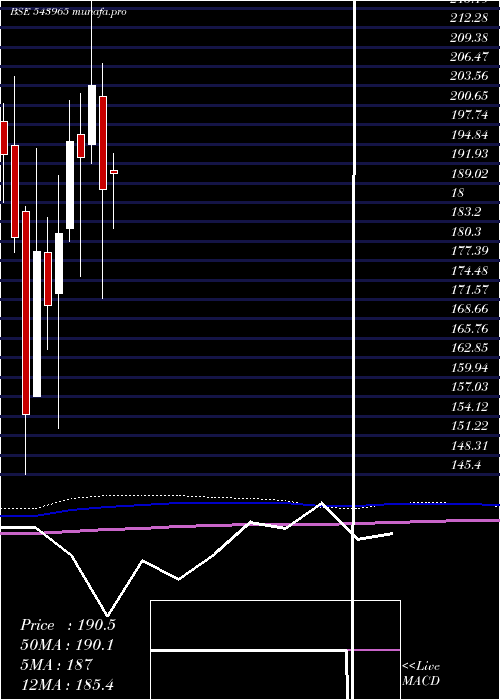The height and width of the screenshot is (700, 500).
Task: Select the 151.22 axis value
Action: pos(469,426)
